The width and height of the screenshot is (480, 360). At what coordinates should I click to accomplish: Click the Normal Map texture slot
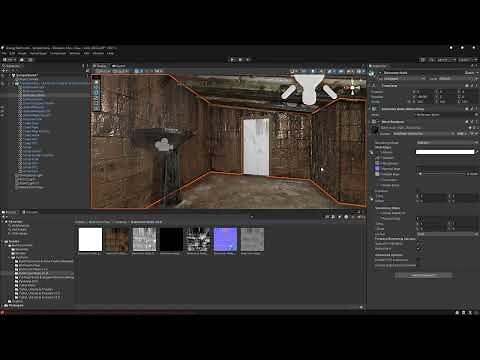[377, 169]
